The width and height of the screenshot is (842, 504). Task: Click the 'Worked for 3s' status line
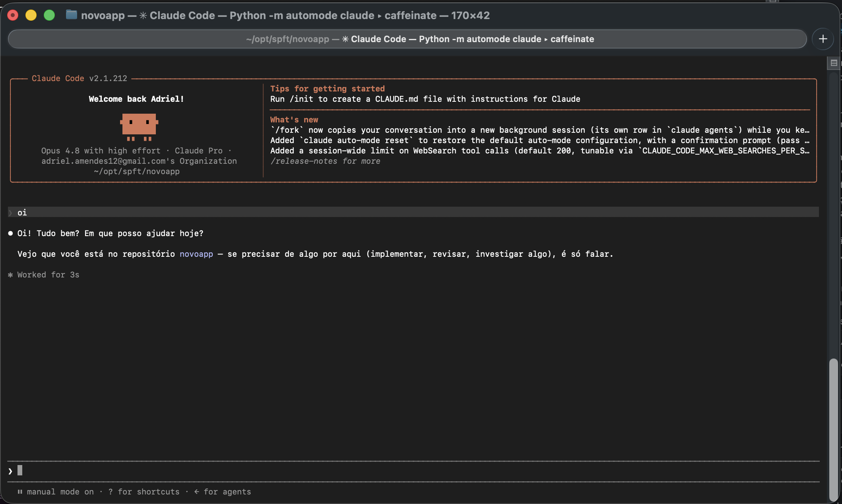(x=44, y=275)
